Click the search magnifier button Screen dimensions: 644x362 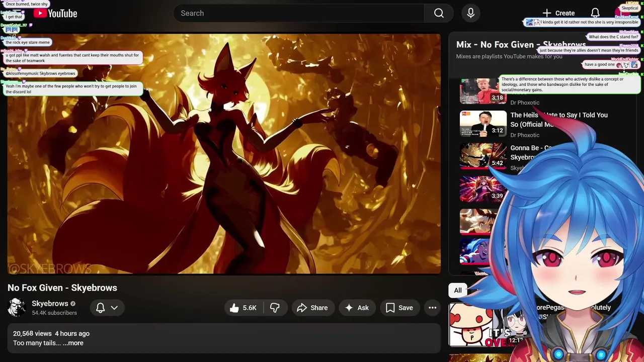[x=439, y=13]
